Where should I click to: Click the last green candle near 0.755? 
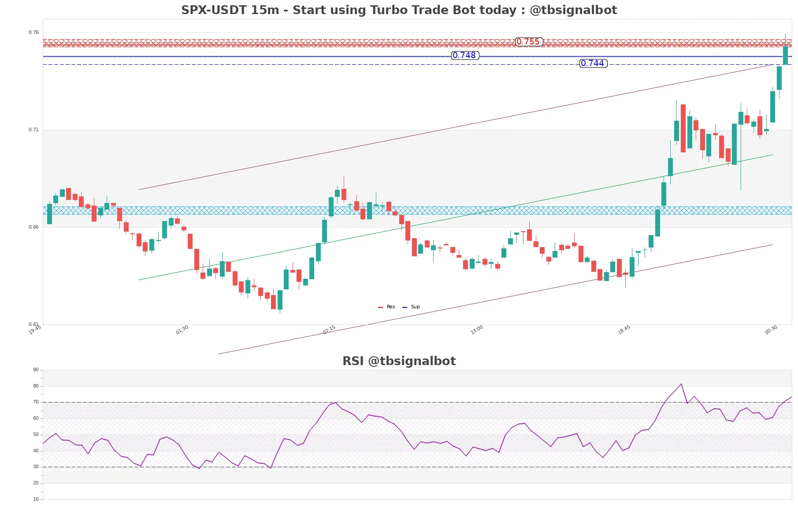coord(785,55)
